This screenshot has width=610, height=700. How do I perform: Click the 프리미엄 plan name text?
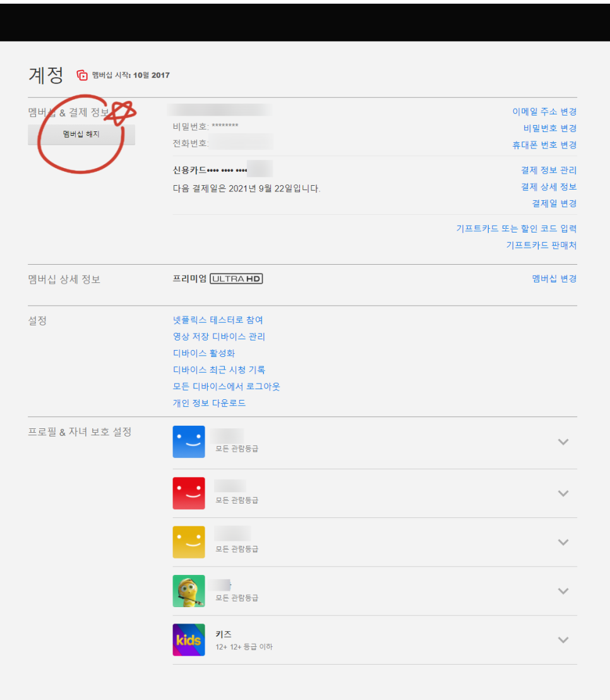point(189,279)
